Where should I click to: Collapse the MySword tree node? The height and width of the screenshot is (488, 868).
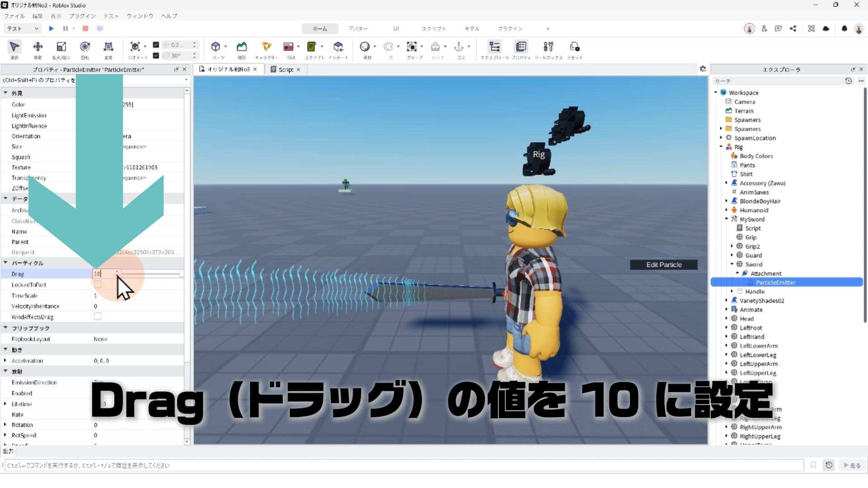tap(726, 219)
